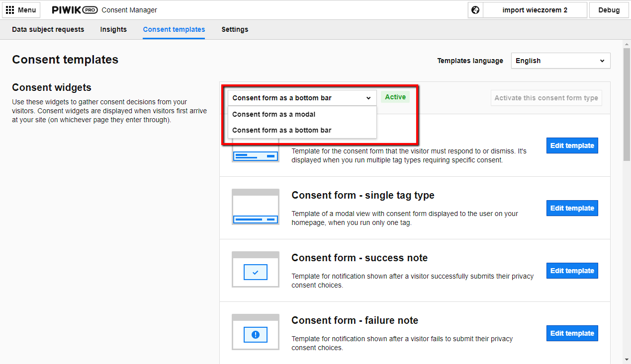Edit the success note template
This screenshot has width=631, height=364.
(572, 271)
